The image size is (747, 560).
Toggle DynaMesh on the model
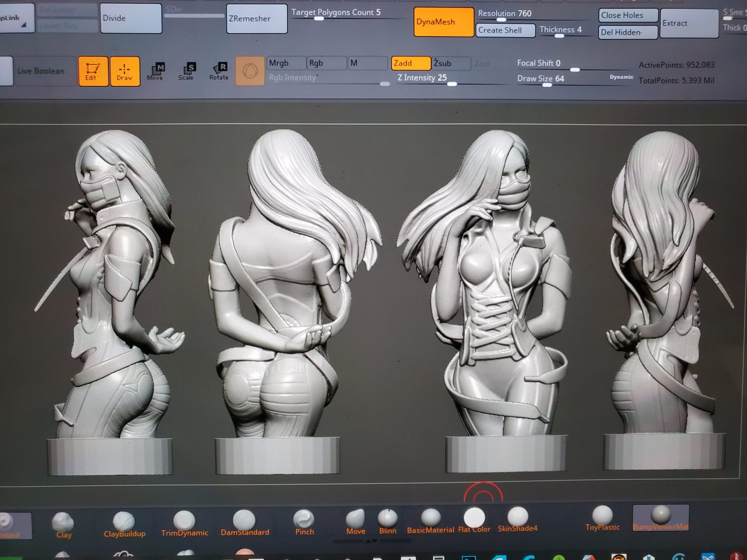click(x=444, y=22)
